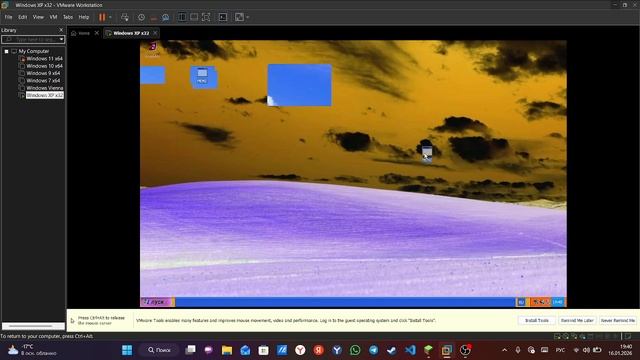Select Windows XP x32 in the library
640x360 pixels.
tap(45, 95)
